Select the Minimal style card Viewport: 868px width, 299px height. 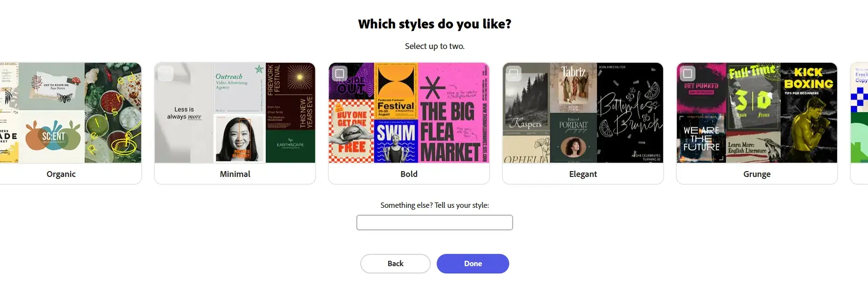pos(235,123)
